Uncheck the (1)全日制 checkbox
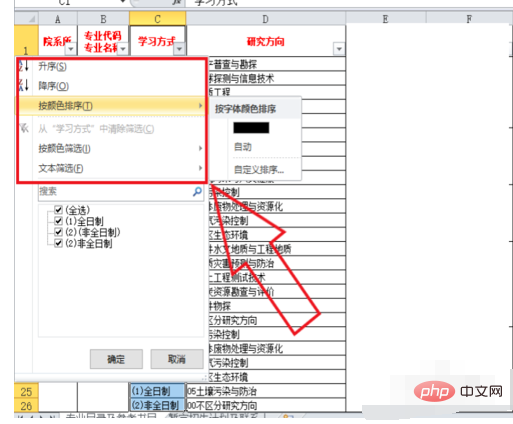The height and width of the screenshot is (424, 513). click(58, 221)
